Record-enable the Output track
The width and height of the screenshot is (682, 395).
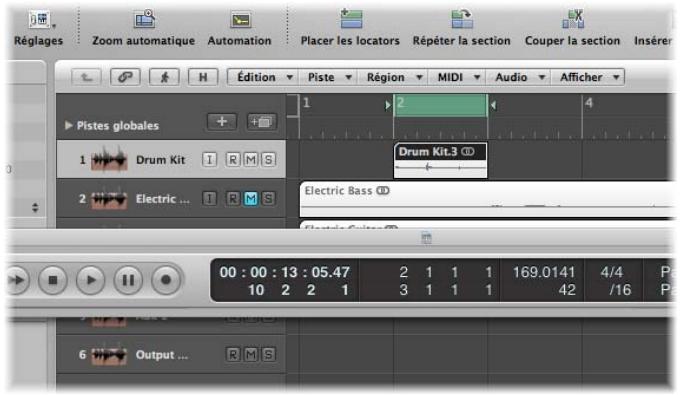(x=233, y=355)
